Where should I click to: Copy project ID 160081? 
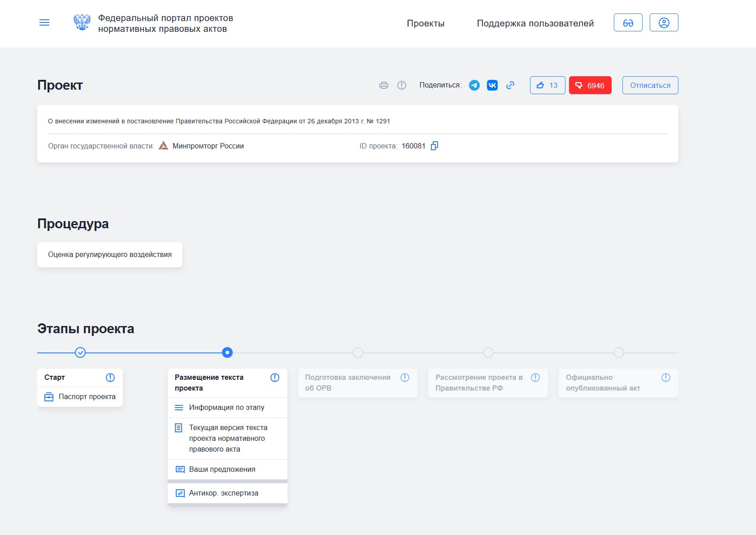434,146
